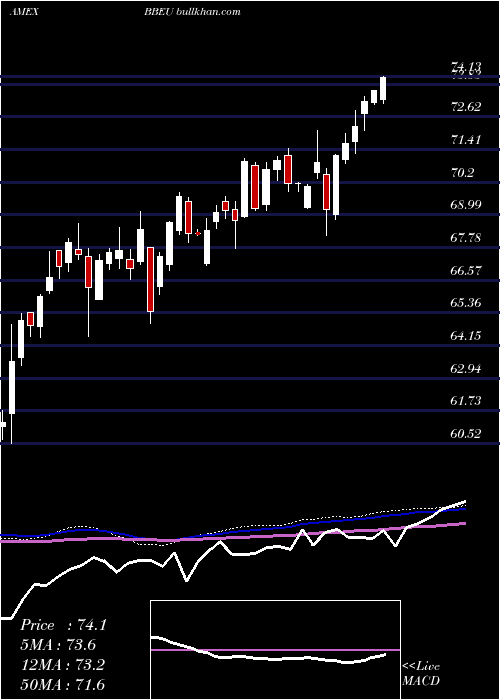Select the 60.52 price axis label

[467, 433]
